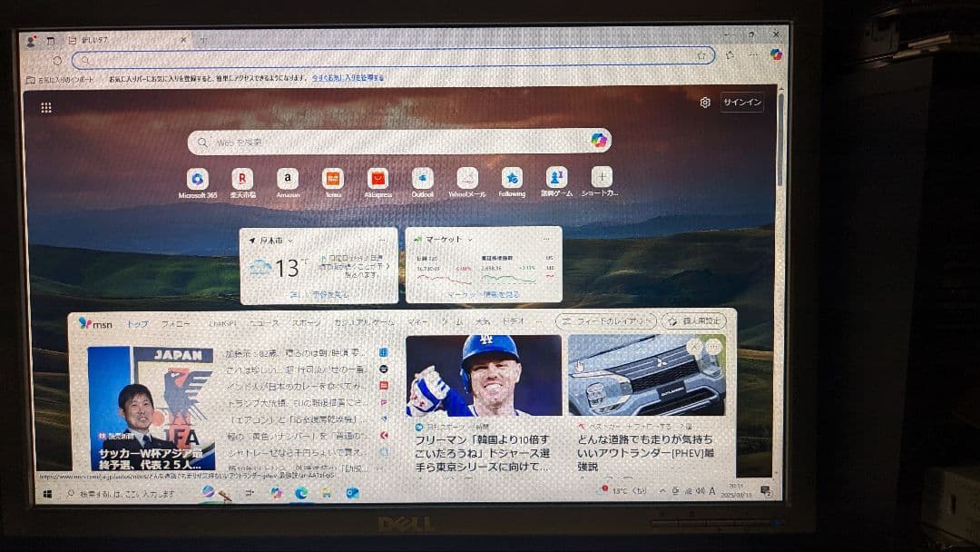Click the Temu shortcut icon

click(x=332, y=179)
